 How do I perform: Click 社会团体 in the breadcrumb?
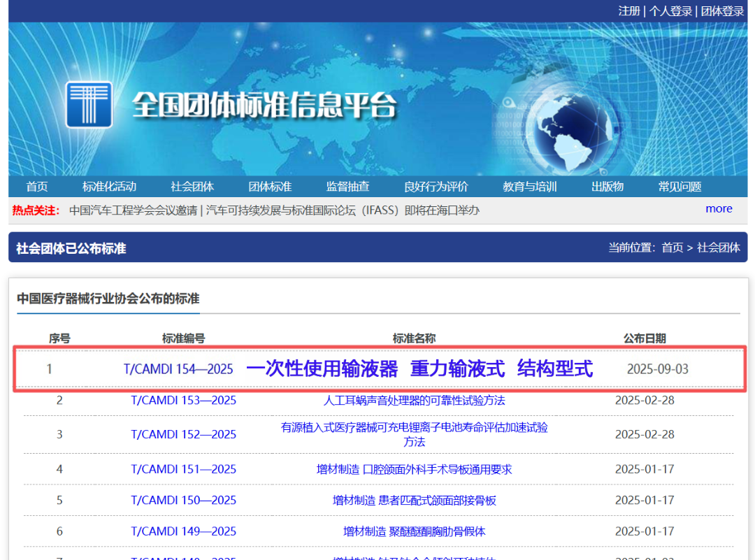719,247
